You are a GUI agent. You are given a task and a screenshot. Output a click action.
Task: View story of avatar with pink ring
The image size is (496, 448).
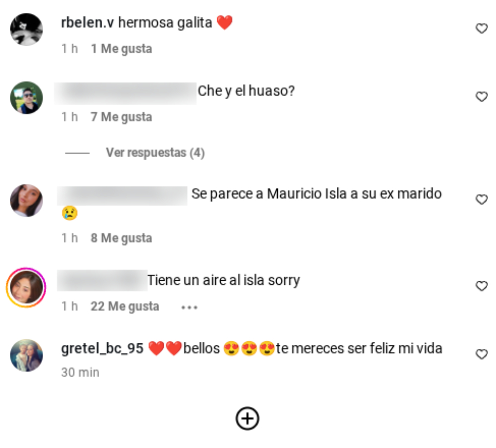pyautogui.click(x=26, y=287)
